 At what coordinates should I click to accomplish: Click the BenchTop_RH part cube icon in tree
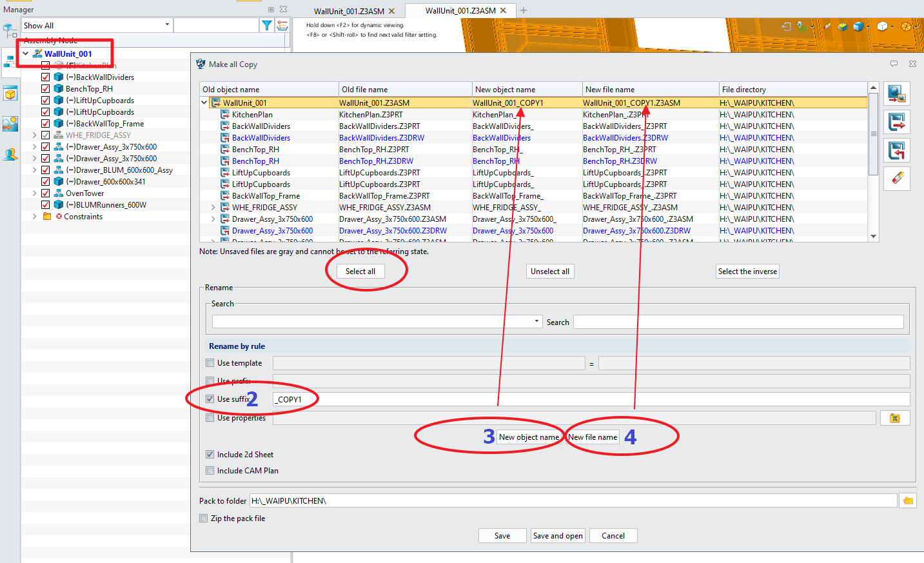pos(58,88)
